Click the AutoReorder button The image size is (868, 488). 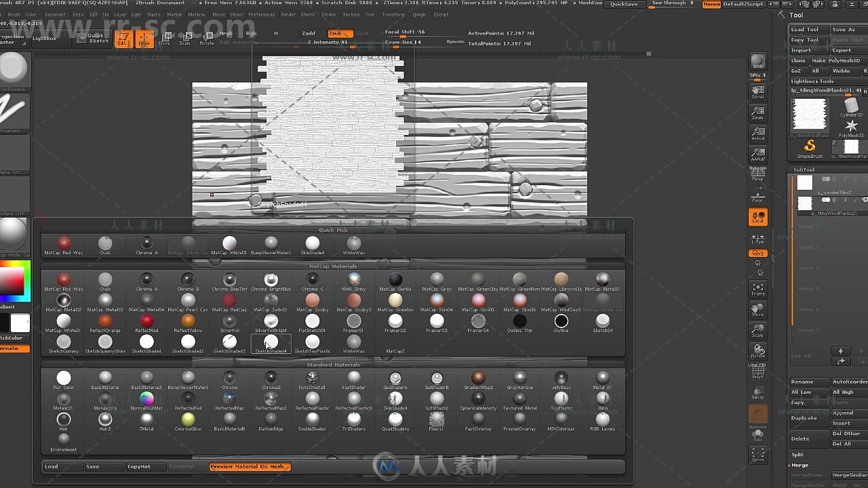[x=849, y=382]
